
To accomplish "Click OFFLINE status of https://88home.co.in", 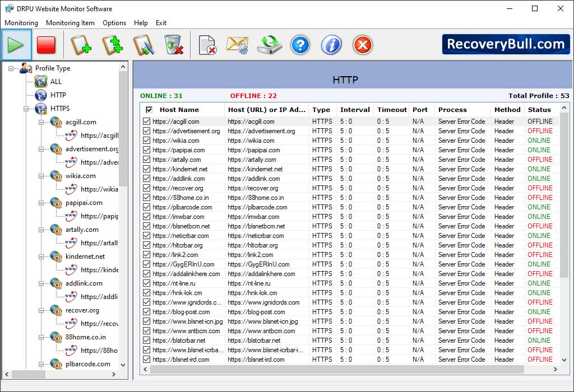I will [x=540, y=198].
